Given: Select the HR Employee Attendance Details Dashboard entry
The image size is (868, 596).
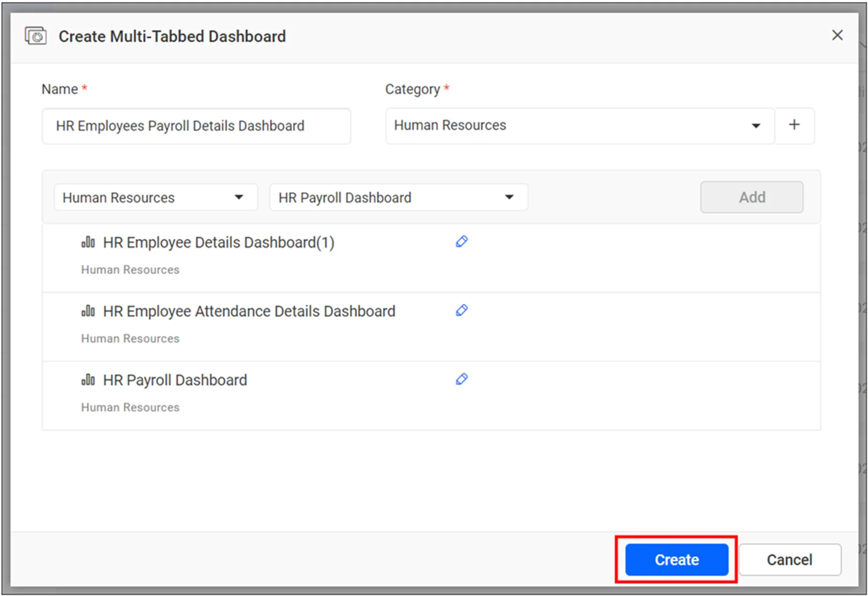Looking at the screenshot, I should tap(249, 311).
